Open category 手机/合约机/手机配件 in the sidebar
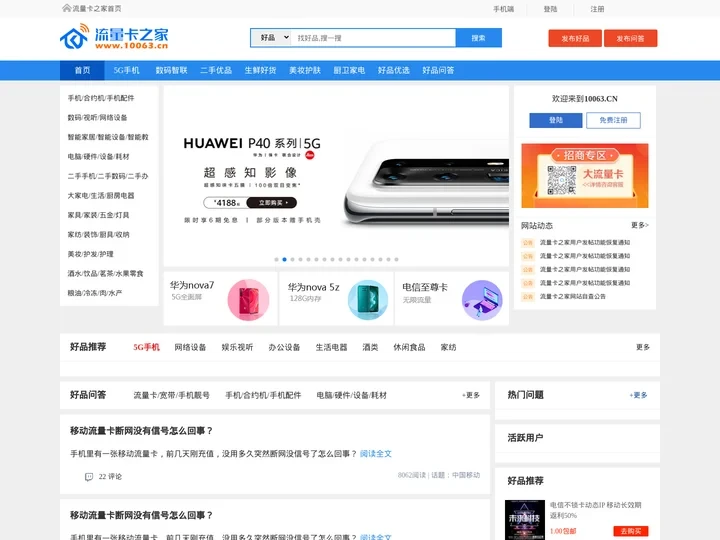Viewport: 720px width, 540px height. (101, 98)
